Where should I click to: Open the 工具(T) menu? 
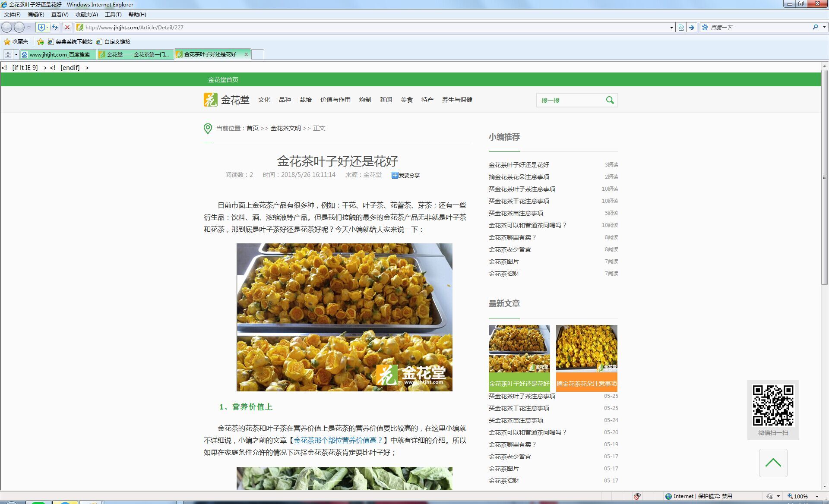pyautogui.click(x=113, y=15)
